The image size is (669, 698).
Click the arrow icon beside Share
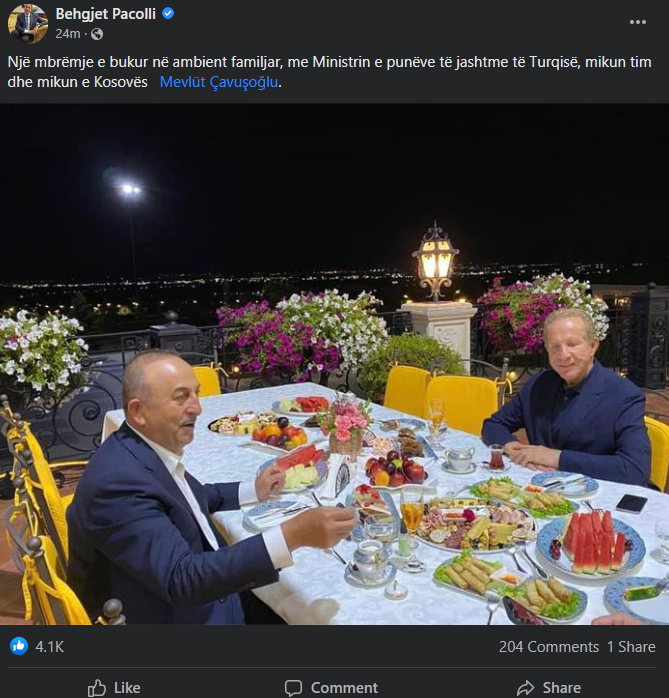(526, 687)
